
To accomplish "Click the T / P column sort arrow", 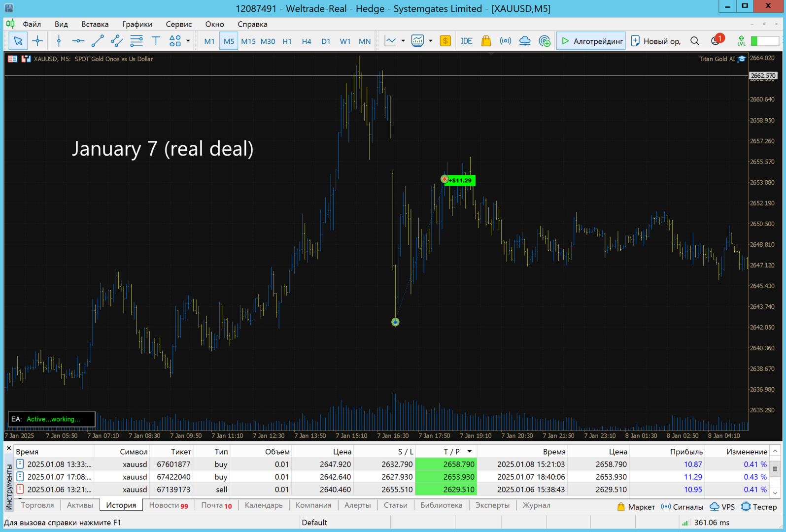I will 470,451.
